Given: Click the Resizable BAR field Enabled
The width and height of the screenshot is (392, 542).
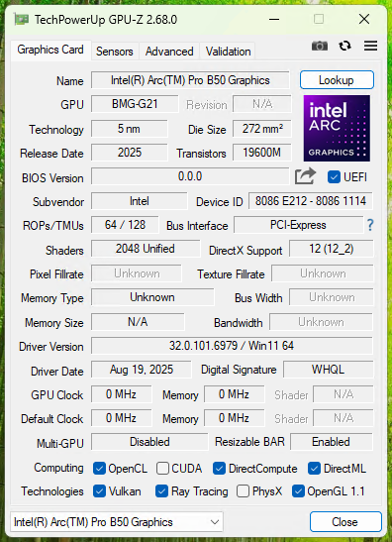Looking at the screenshot, I should [332, 442].
